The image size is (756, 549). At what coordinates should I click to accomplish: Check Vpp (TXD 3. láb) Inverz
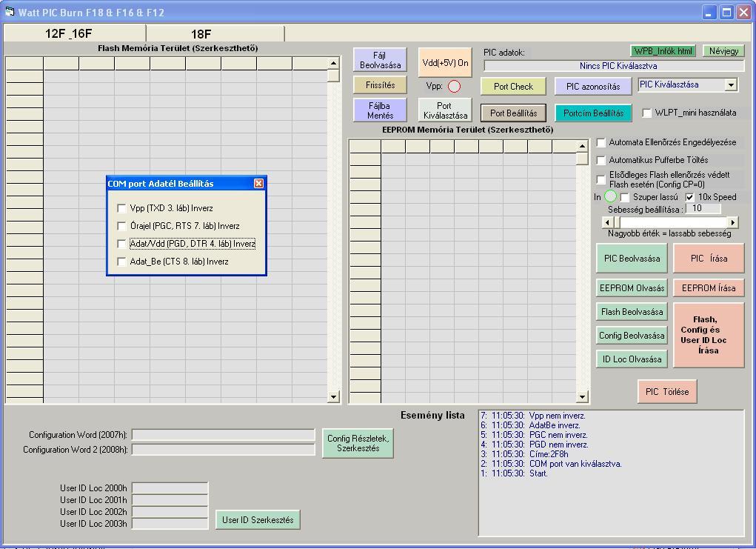tap(121, 208)
